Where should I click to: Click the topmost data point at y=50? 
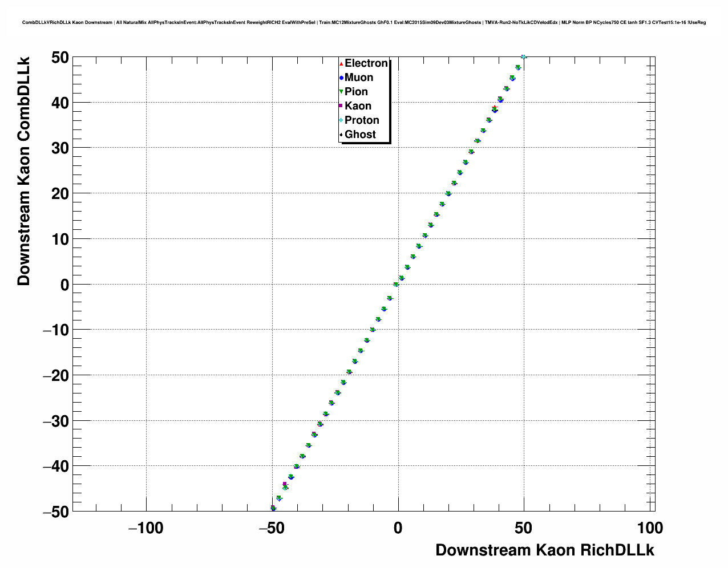[x=523, y=57]
